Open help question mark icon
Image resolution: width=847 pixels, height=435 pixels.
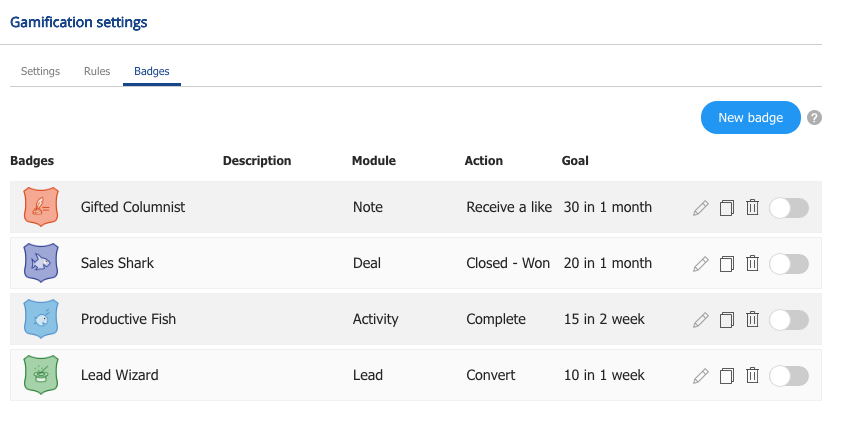pos(814,118)
